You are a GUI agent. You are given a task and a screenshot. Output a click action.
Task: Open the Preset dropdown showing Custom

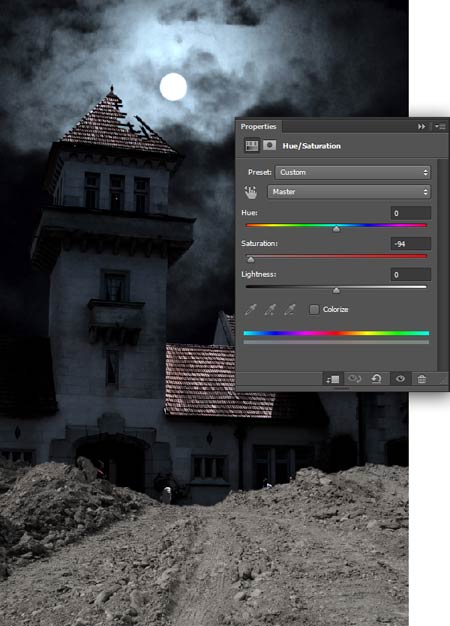[x=353, y=172]
